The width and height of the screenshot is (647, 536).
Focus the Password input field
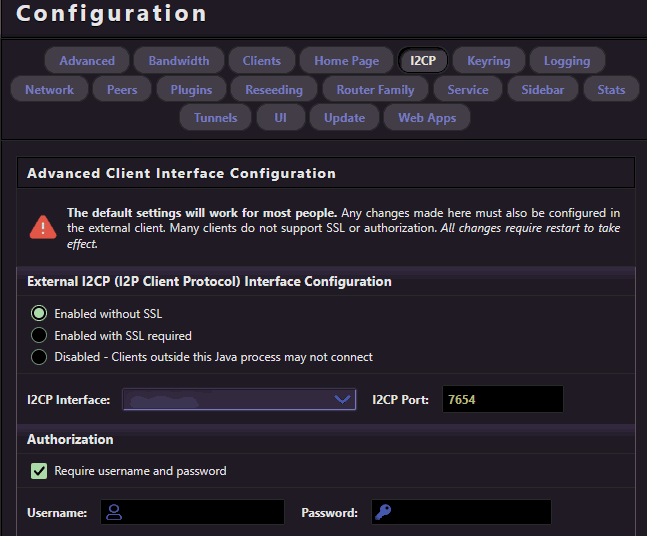[x=461, y=512]
